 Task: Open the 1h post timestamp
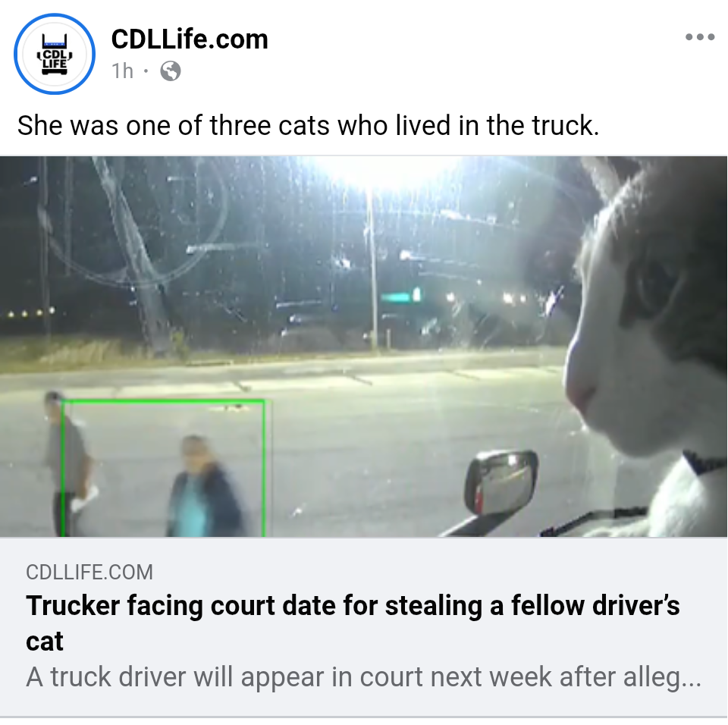click(x=122, y=71)
